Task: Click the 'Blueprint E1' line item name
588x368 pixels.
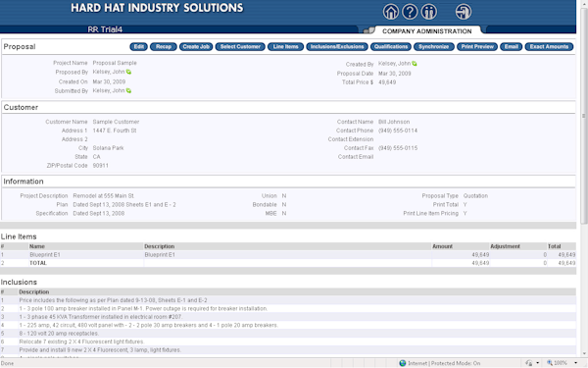Action: 45,254
